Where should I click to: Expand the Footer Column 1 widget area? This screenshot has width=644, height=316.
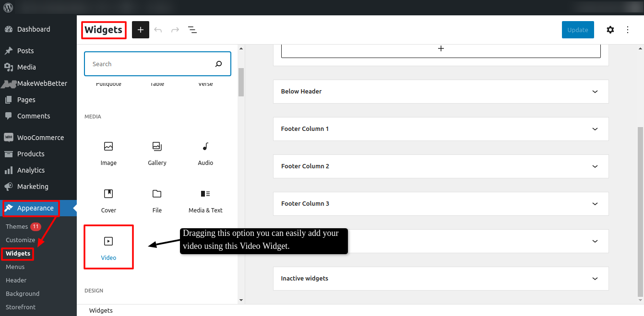(441, 129)
